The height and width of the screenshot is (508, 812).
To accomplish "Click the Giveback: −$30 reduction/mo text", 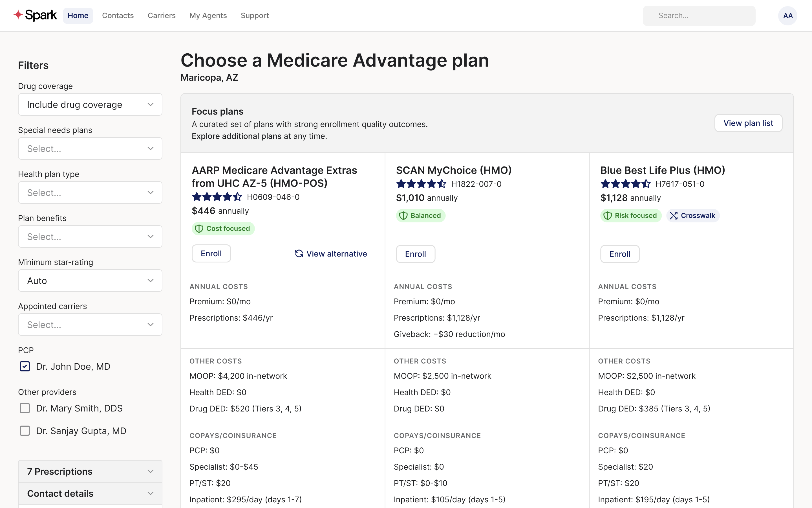I will tap(449, 334).
